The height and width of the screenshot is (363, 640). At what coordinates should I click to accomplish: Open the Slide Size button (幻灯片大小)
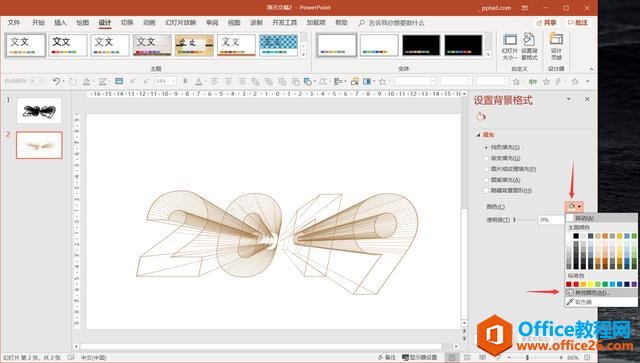point(510,47)
